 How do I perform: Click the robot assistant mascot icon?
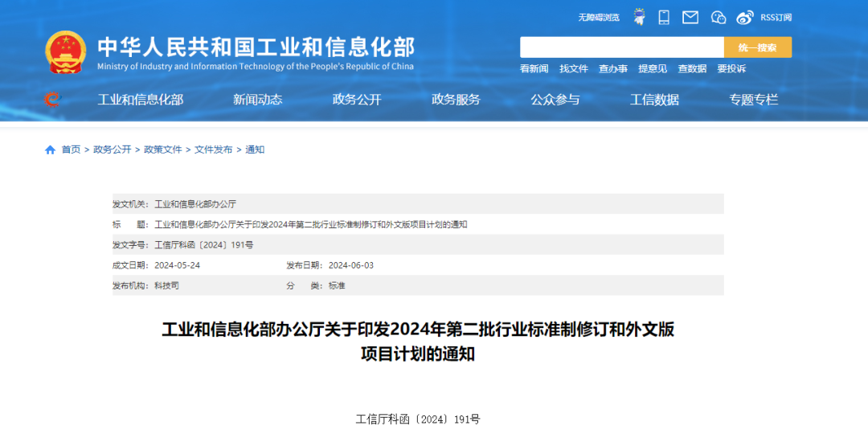tap(639, 17)
